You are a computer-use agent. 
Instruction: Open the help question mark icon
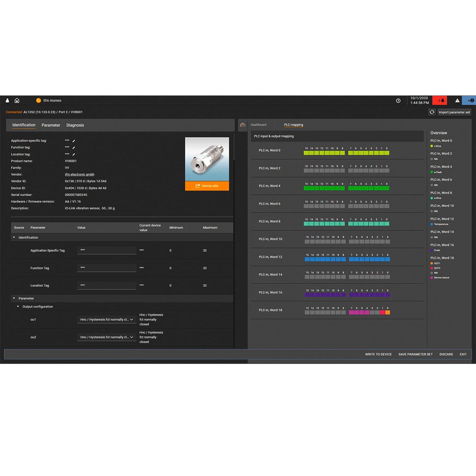(398, 101)
